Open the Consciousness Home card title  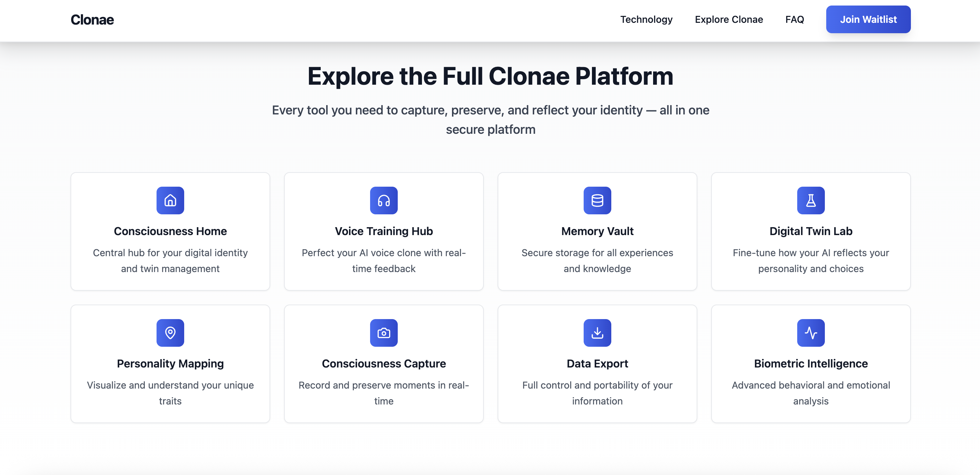coord(170,231)
